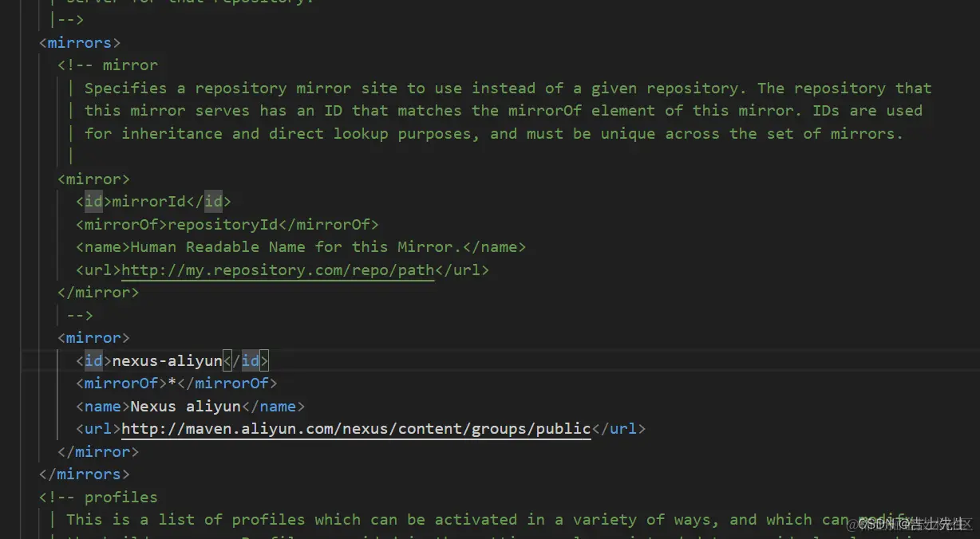Click the line 'for inheritance and direct lookup purposes'
This screenshot has width=980, height=539.
(494, 133)
